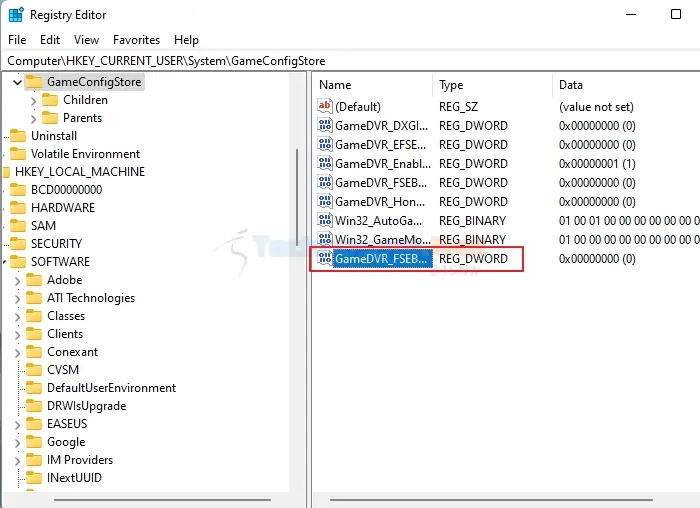Click the EASEUS folder icon

pyautogui.click(x=33, y=424)
